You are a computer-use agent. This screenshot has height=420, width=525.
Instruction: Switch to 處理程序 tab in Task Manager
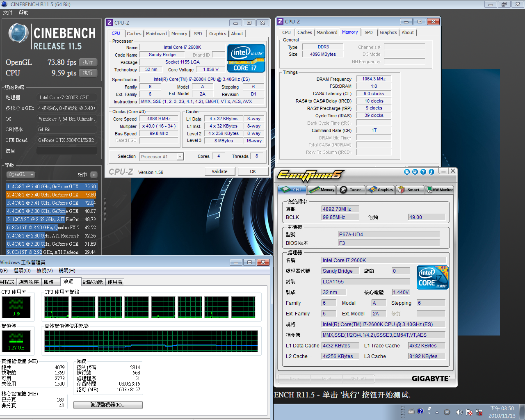click(29, 282)
